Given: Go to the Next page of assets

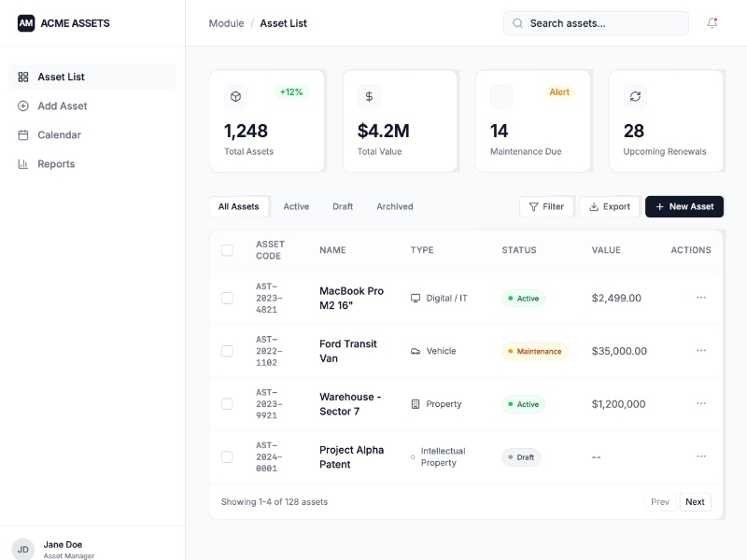Looking at the screenshot, I should pyautogui.click(x=695, y=502).
